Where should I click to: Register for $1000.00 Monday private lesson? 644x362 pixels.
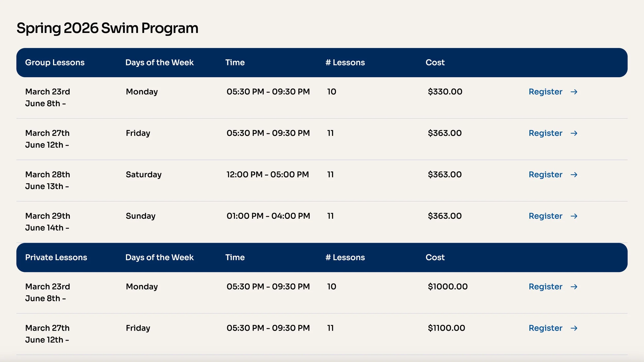pyautogui.click(x=545, y=287)
